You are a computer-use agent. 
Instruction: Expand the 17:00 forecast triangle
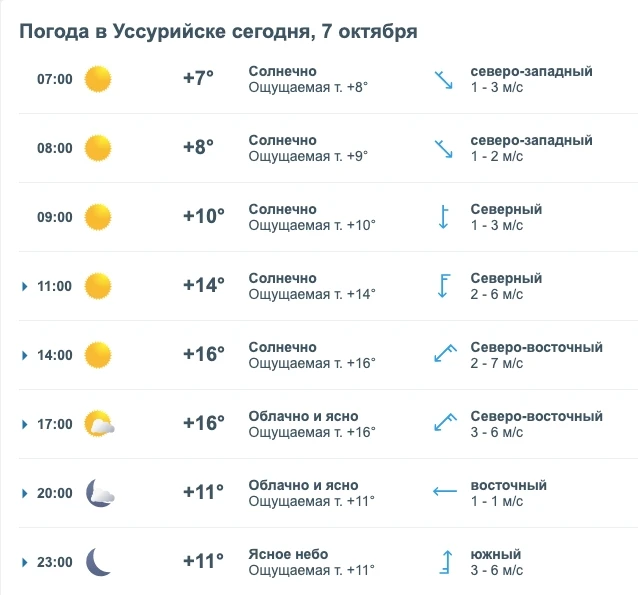(x=24, y=424)
